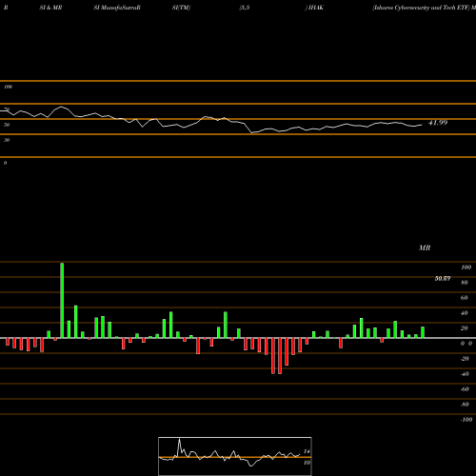476x476 pixels.
Task: Click the MR axis label 80
Action: point(465,283)
